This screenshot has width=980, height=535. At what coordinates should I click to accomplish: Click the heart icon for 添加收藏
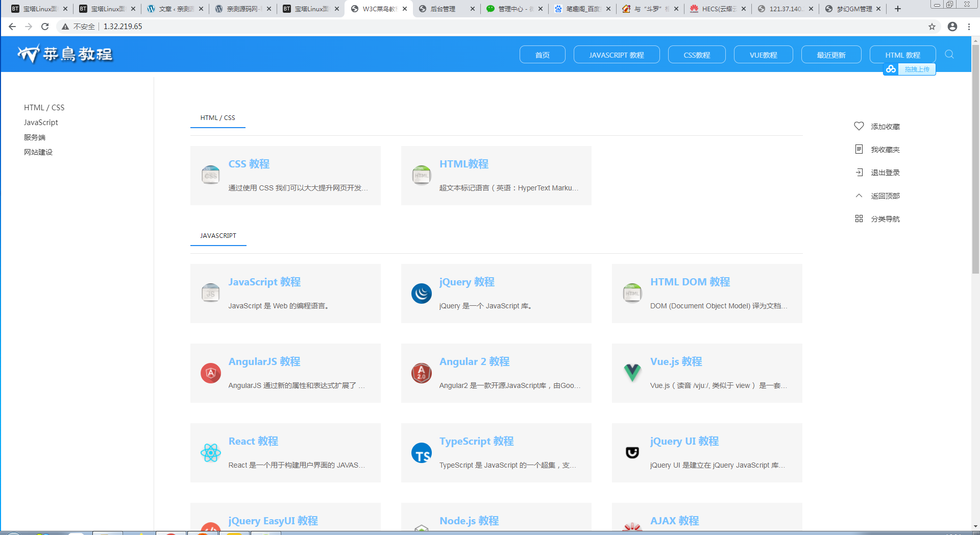click(859, 126)
